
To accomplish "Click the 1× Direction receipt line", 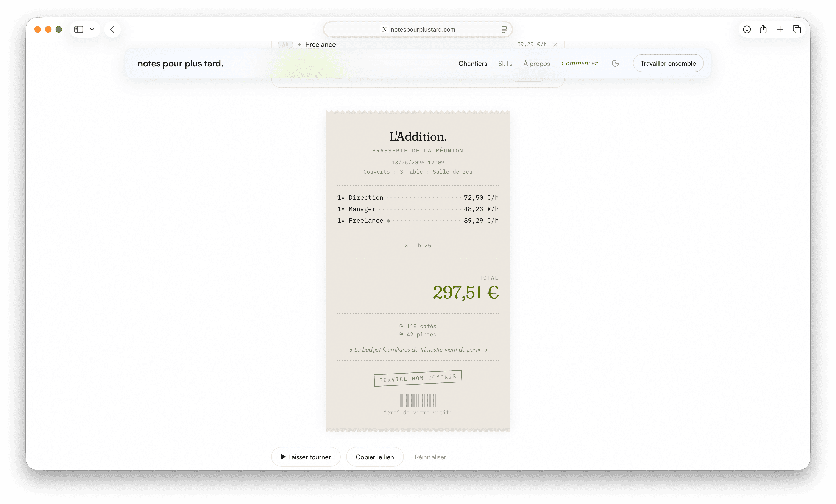I will [x=418, y=197].
